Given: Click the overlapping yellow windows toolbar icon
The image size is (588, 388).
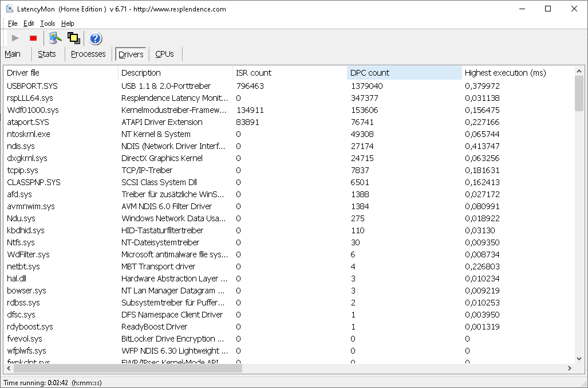Looking at the screenshot, I should click(x=74, y=38).
